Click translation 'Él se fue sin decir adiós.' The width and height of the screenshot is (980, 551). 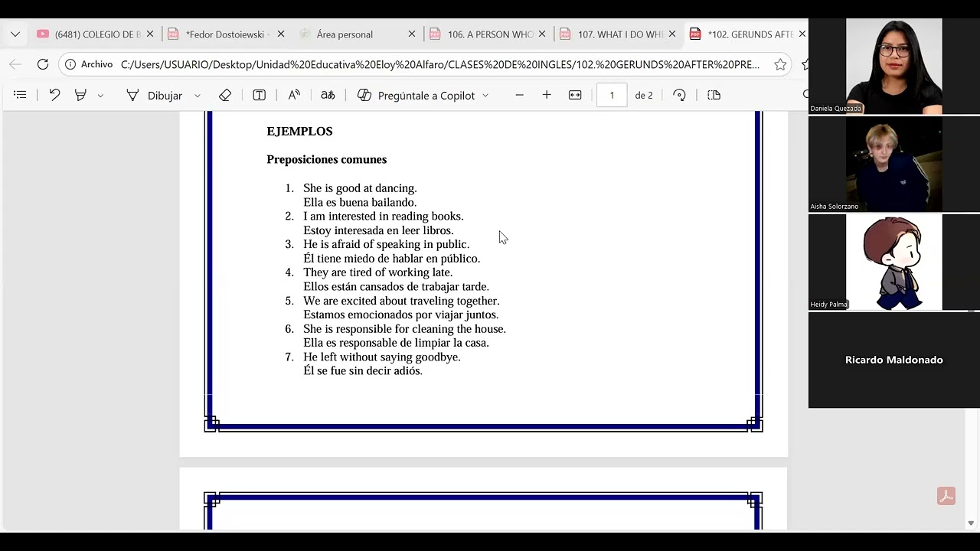coord(363,371)
